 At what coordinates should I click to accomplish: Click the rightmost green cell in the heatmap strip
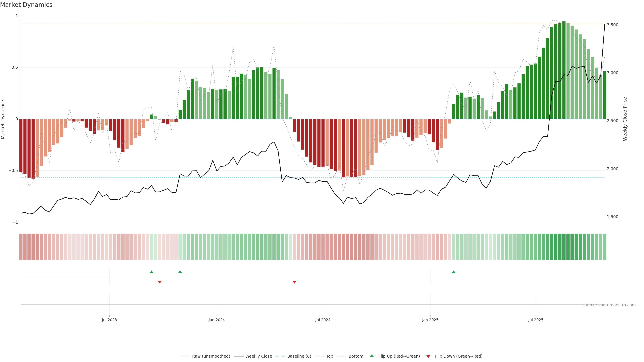[604, 247]
